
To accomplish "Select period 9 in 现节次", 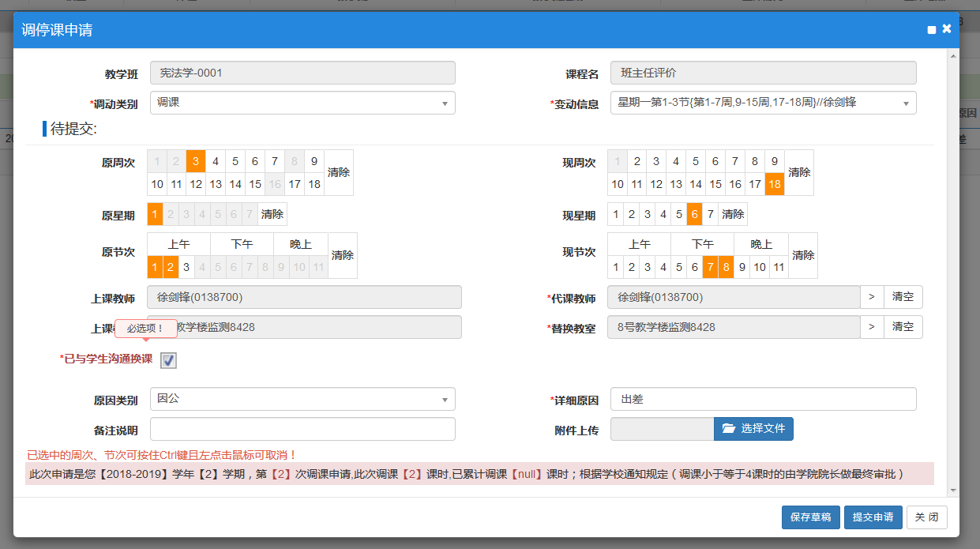I will pos(742,267).
